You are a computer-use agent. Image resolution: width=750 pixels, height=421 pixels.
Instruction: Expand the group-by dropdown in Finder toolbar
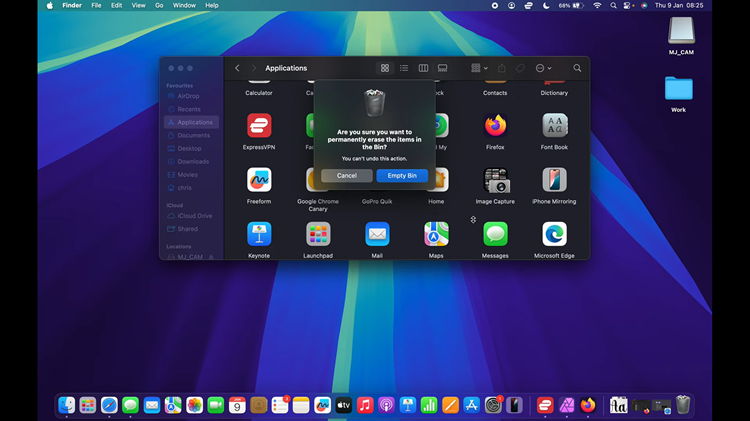click(479, 68)
